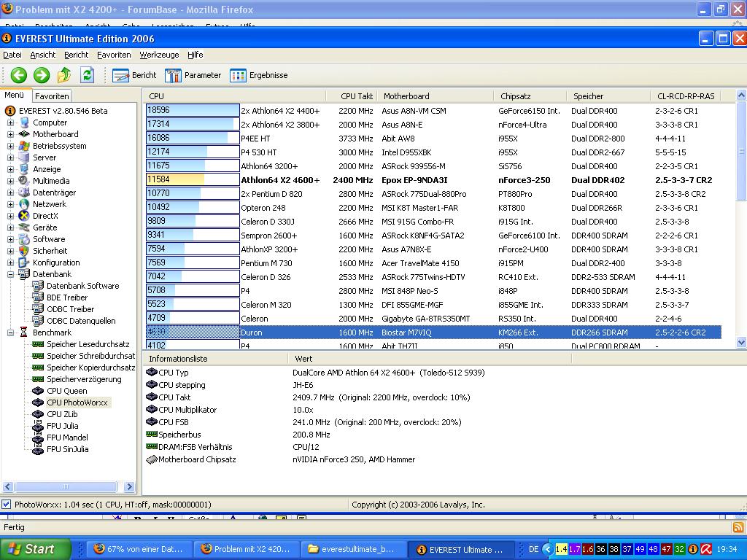This screenshot has width=747, height=560.
Task: Switch to the Menü tab
Action: [x=15, y=95]
